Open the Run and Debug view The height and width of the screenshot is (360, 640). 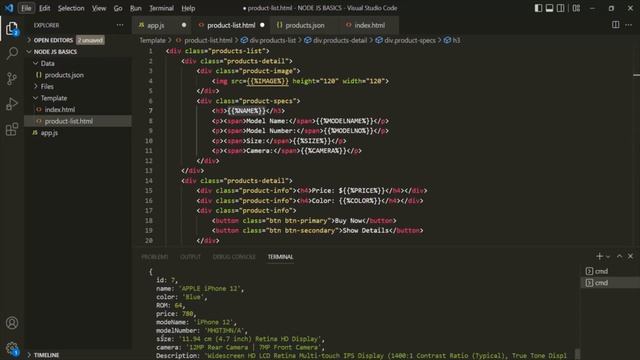[12, 104]
